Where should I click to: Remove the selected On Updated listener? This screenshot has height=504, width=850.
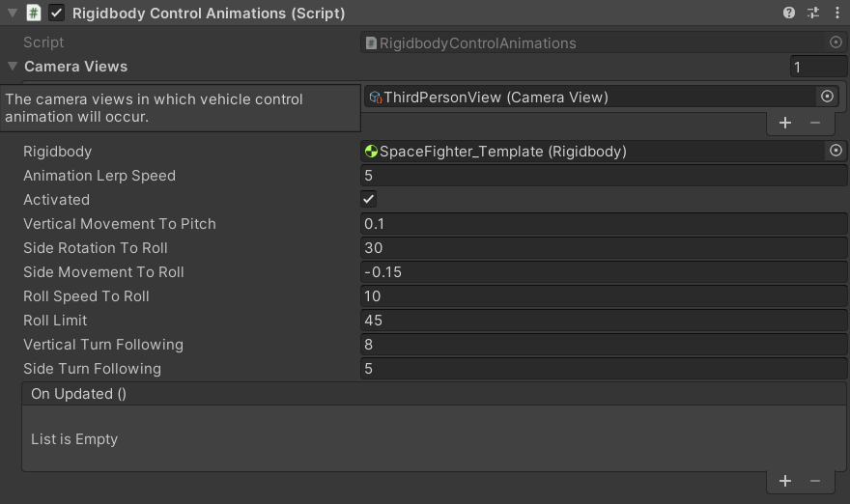click(x=815, y=481)
